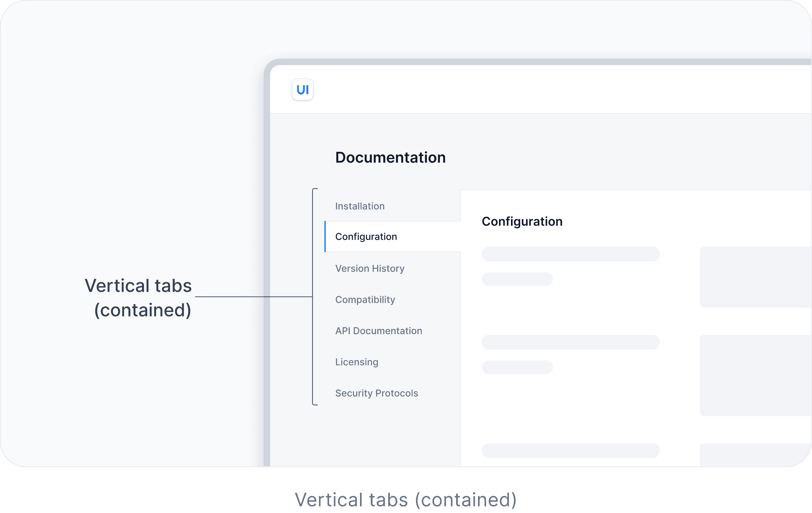The width and height of the screenshot is (812, 513).
Task: Switch to the Version History tab
Action: (x=392, y=268)
